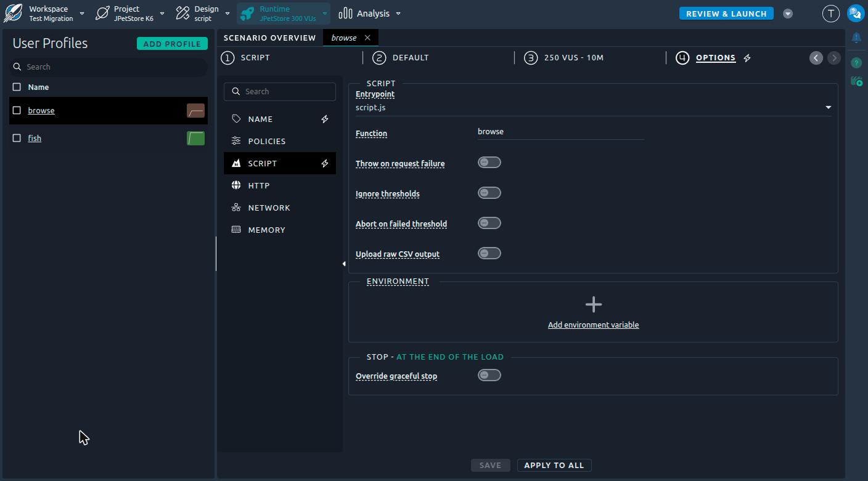The height and width of the screenshot is (481, 868).
Task: Click the rocket logo icon at top-left
Action: pos(13,13)
